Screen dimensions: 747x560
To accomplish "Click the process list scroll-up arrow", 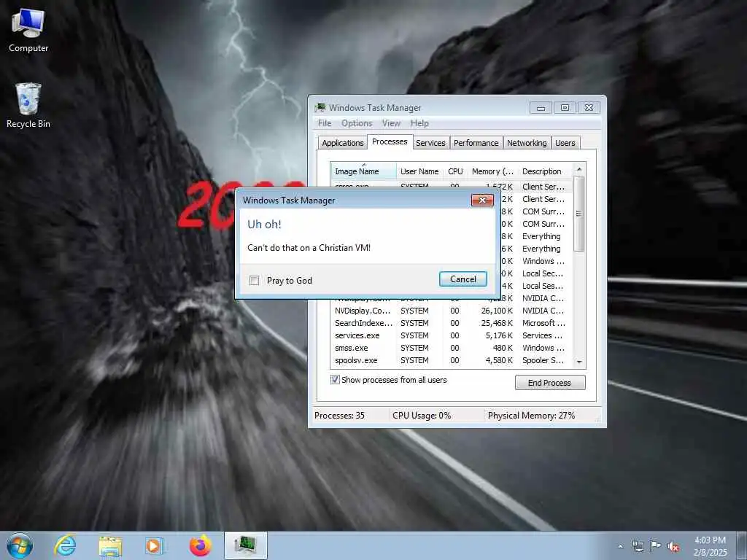I will pyautogui.click(x=579, y=169).
